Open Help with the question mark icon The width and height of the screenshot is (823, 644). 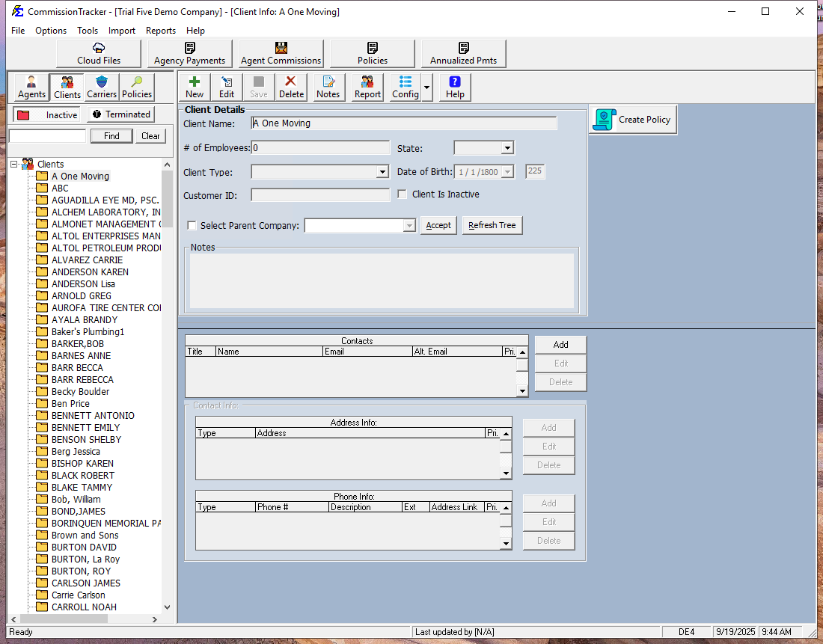[x=455, y=87]
